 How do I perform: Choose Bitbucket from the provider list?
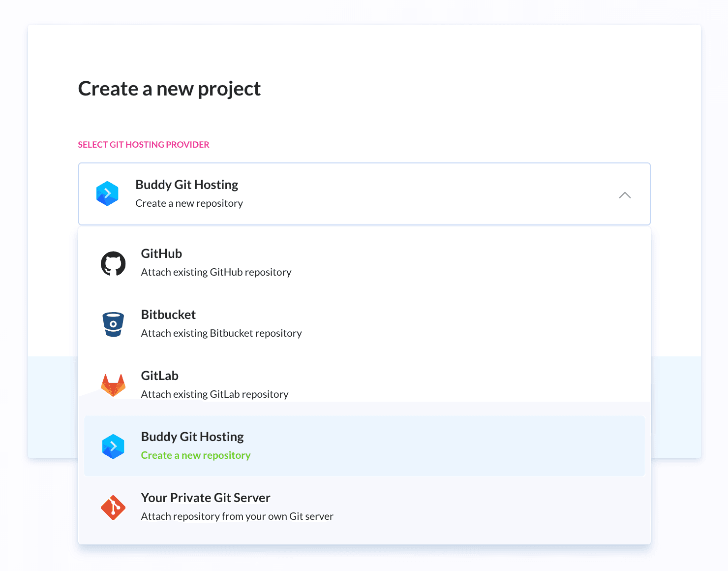(x=168, y=315)
